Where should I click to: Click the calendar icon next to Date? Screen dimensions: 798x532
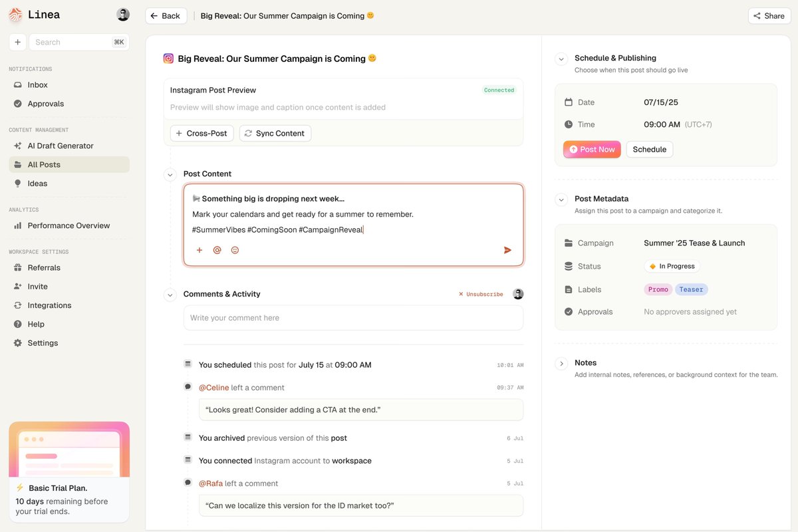click(x=569, y=102)
